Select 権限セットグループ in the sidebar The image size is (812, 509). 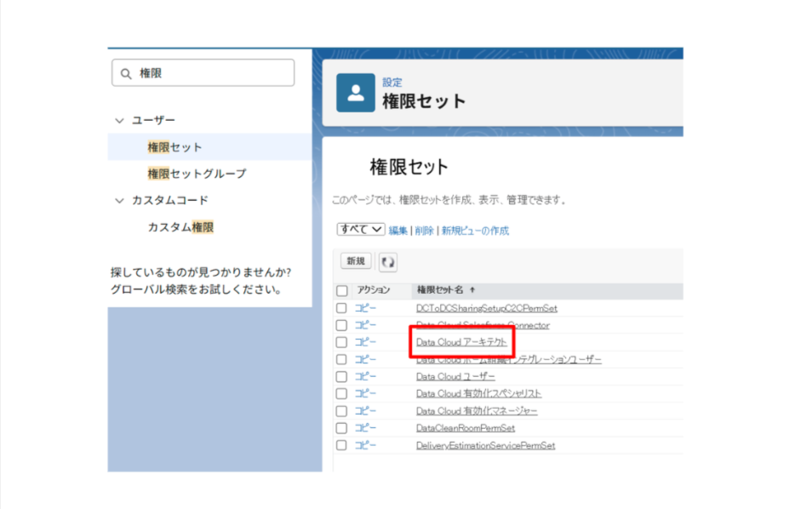tap(197, 174)
